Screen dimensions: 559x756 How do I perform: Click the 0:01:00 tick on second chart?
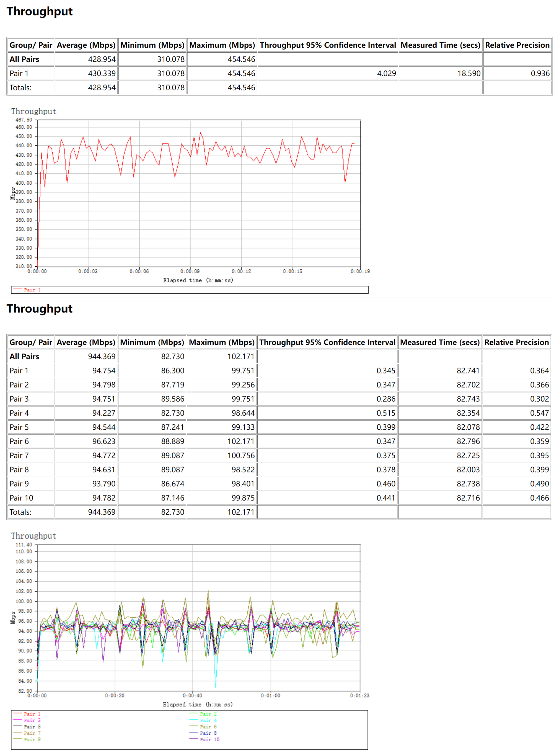click(x=270, y=695)
